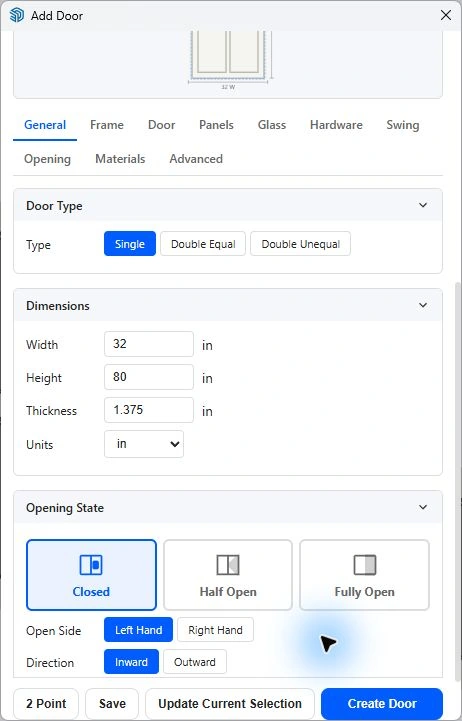The image size is (462, 721).
Task: Select Double Equal door type
Action: [203, 244]
